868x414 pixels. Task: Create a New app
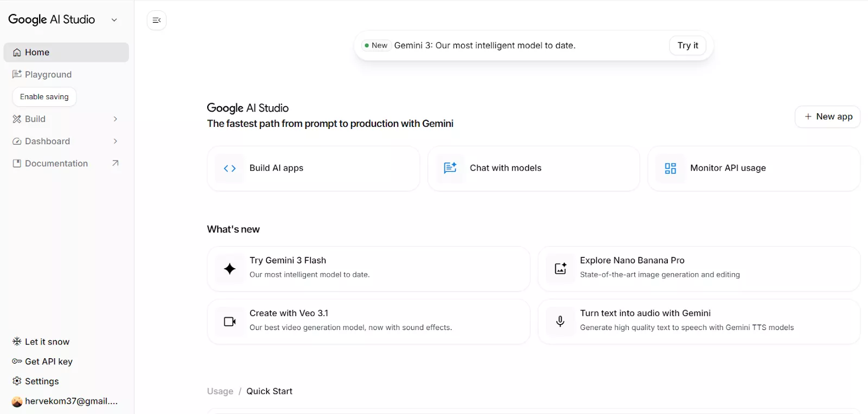(827, 117)
